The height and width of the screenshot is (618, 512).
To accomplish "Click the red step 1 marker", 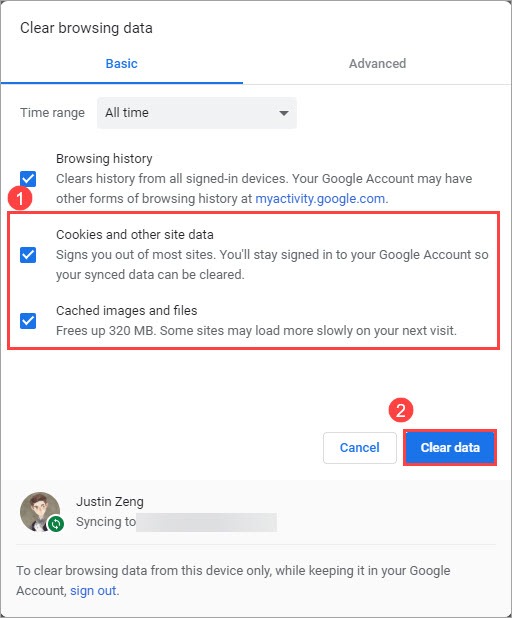I will tap(20, 198).
